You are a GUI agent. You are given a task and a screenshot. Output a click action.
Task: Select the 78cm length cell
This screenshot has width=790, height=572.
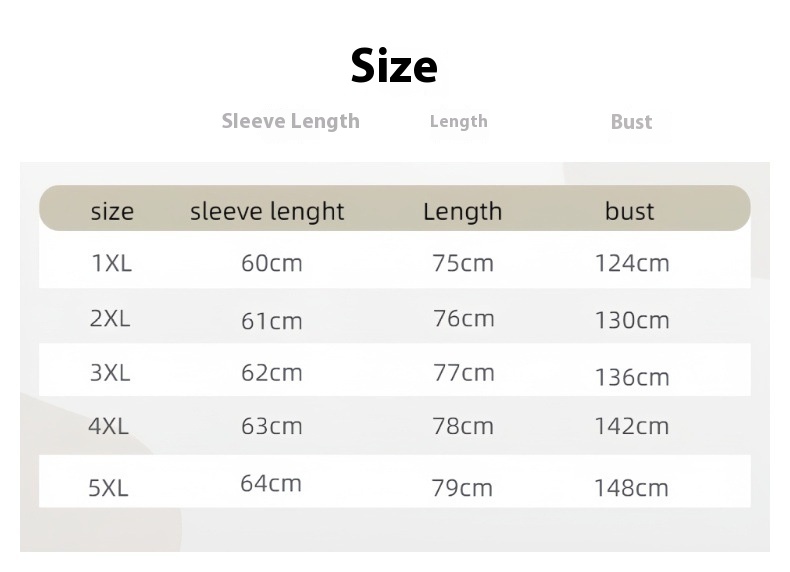pos(463,426)
